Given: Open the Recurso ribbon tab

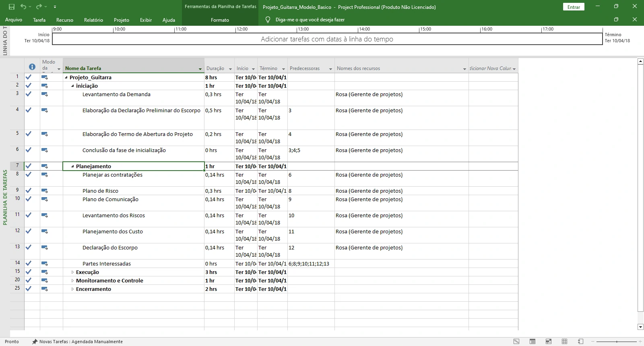Looking at the screenshot, I should tap(65, 20).
